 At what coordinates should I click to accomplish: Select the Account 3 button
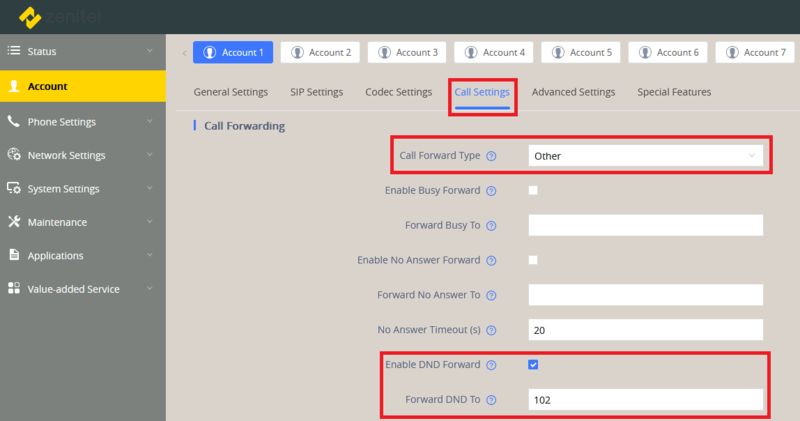click(x=407, y=52)
